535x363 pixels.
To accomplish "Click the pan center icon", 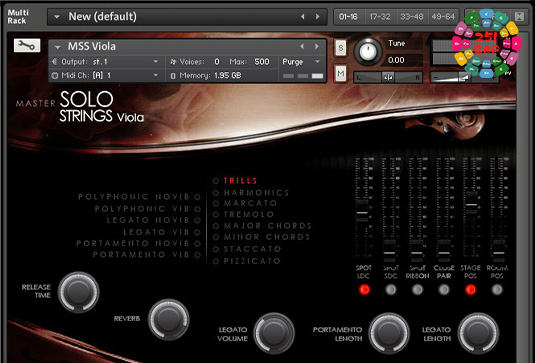I will [388, 77].
